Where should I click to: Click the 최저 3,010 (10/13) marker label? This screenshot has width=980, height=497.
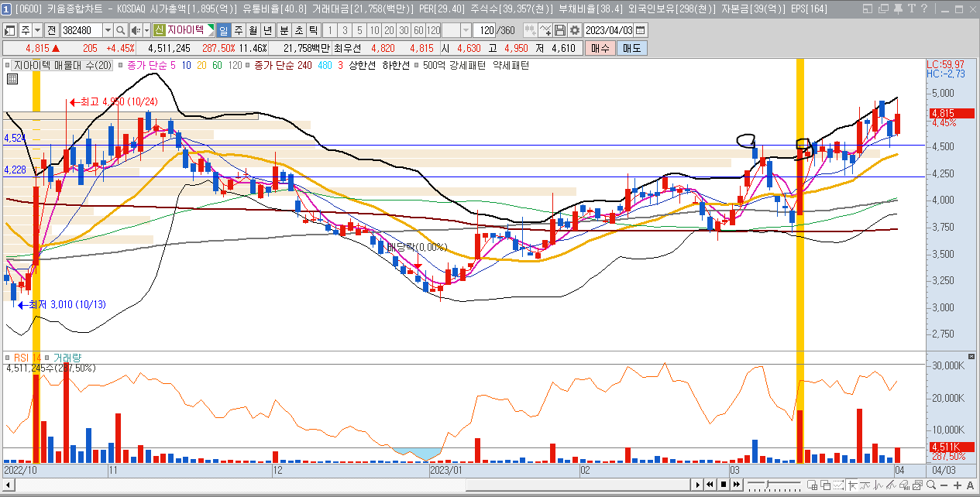62,304
